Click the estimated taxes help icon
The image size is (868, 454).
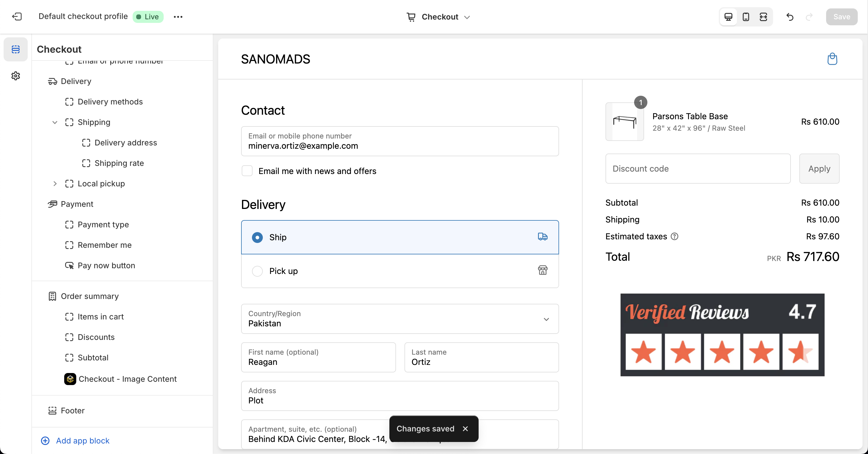674,236
